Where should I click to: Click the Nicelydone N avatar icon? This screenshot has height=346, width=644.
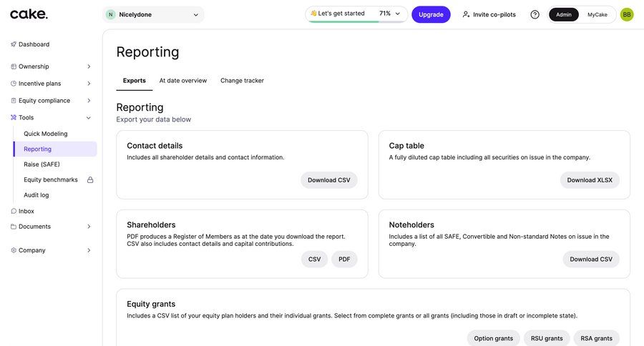(110, 15)
